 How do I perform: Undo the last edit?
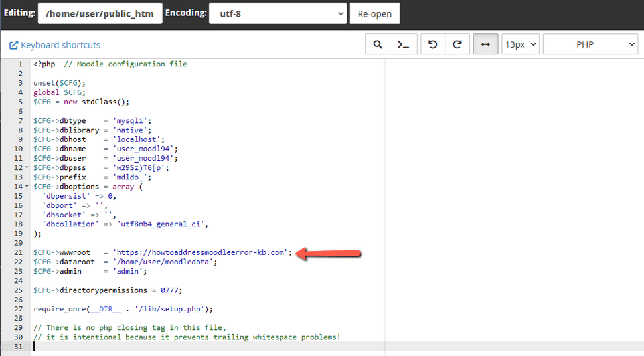pyautogui.click(x=432, y=44)
